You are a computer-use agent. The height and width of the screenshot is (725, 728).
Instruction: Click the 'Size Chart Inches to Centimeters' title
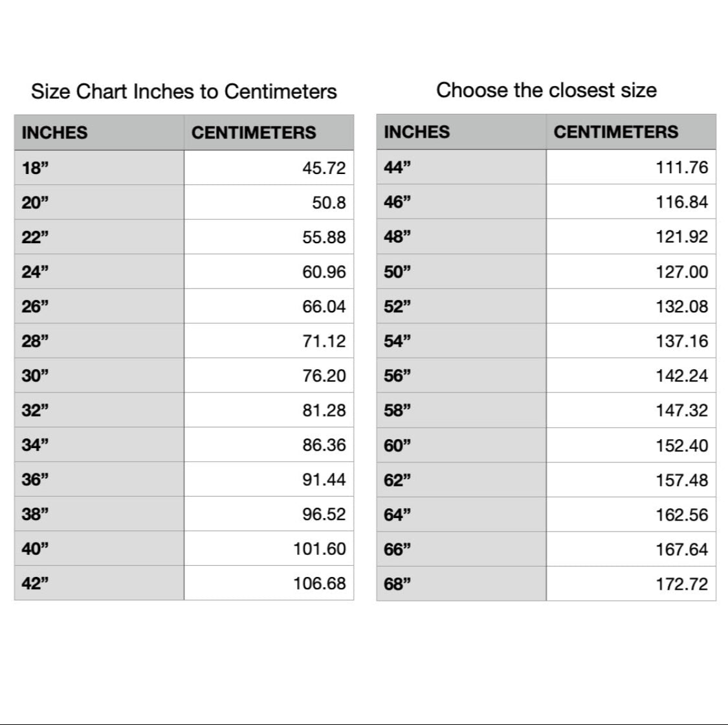pos(184,91)
